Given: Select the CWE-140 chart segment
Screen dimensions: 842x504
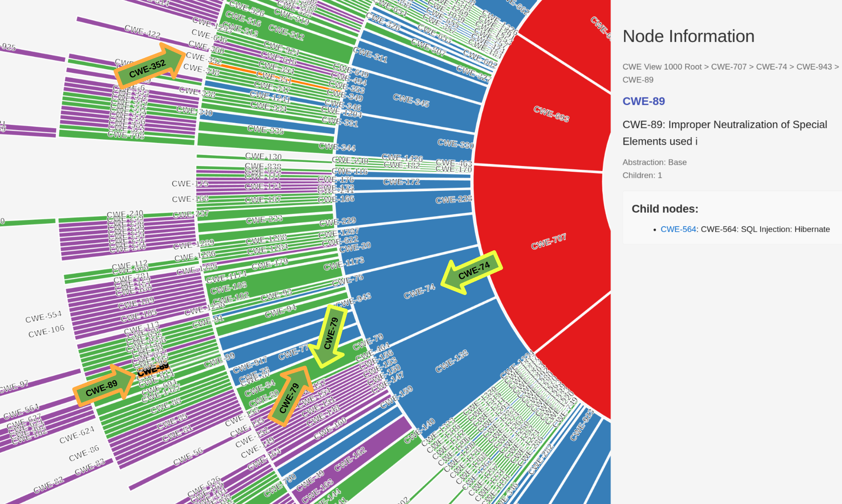Looking at the screenshot, I should (x=419, y=431).
